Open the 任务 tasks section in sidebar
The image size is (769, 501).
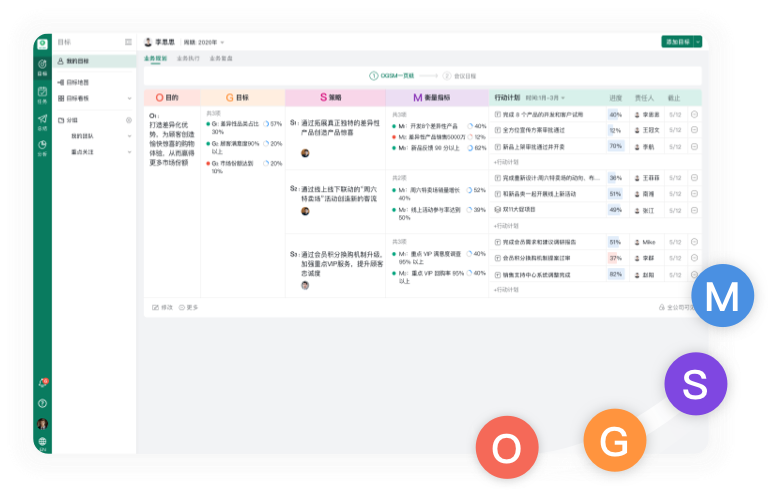point(43,95)
